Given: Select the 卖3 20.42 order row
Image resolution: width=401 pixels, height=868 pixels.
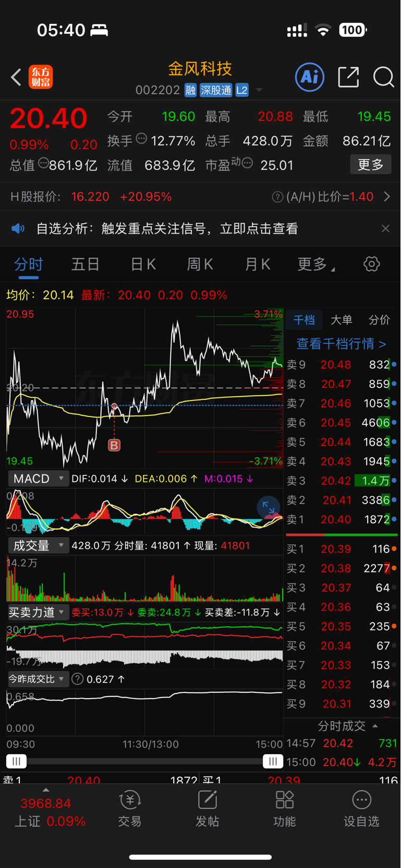Looking at the screenshot, I should coord(342,480).
